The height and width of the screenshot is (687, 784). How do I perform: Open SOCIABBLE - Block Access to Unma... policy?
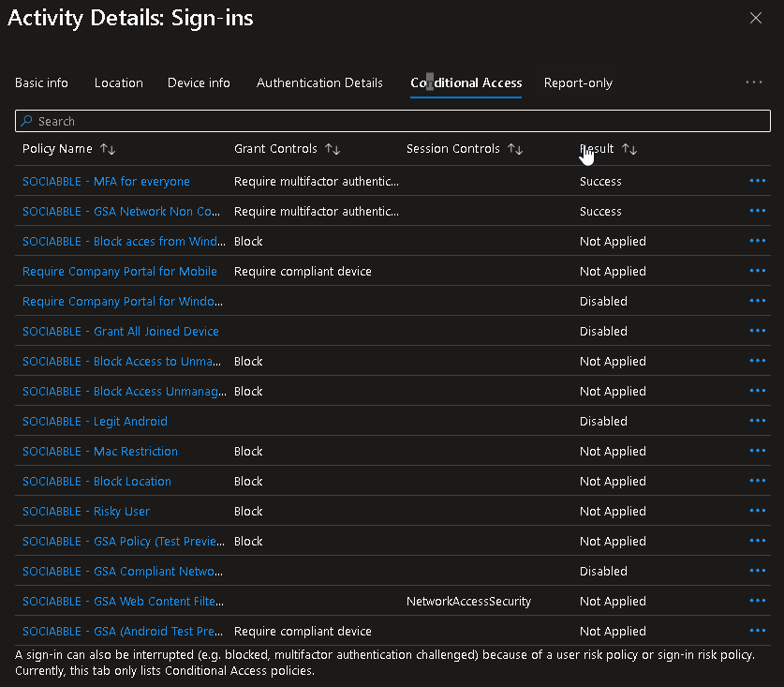(x=122, y=361)
